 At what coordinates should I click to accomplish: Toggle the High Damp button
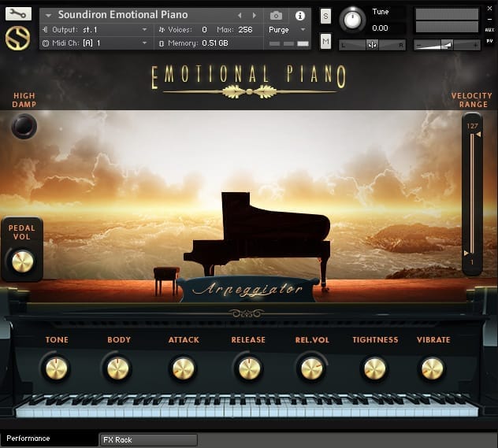(24, 125)
